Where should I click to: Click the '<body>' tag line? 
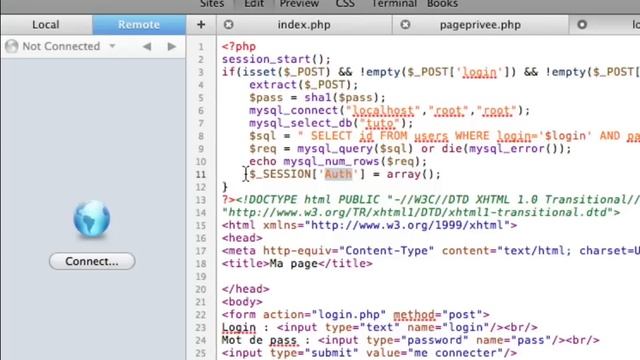click(x=242, y=302)
